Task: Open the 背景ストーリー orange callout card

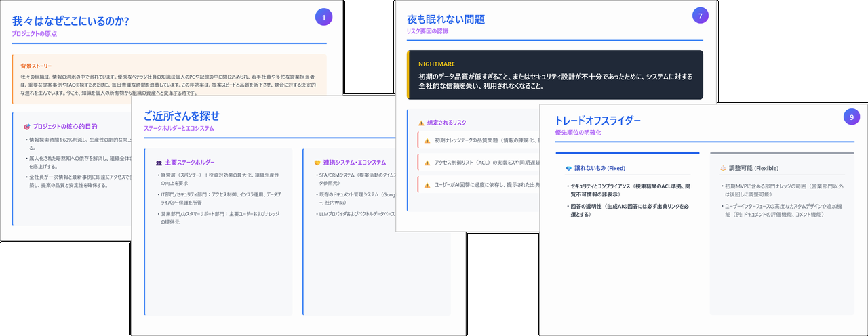Action: pos(170,79)
